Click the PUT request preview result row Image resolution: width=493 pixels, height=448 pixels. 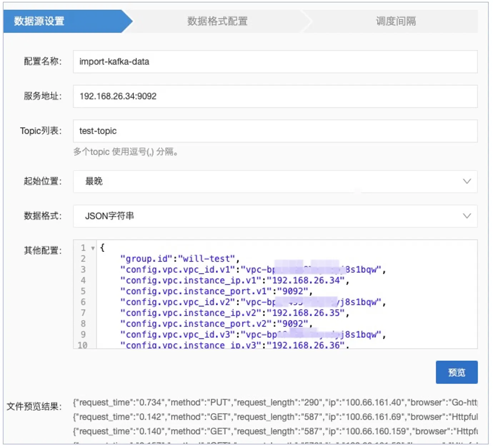pos(275,403)
